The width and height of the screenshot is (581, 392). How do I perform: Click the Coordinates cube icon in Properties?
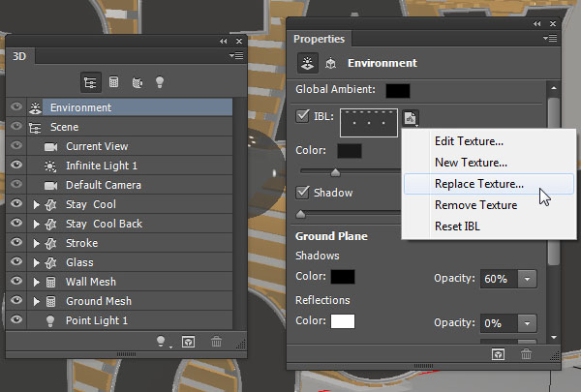click(x=330, y=63)
